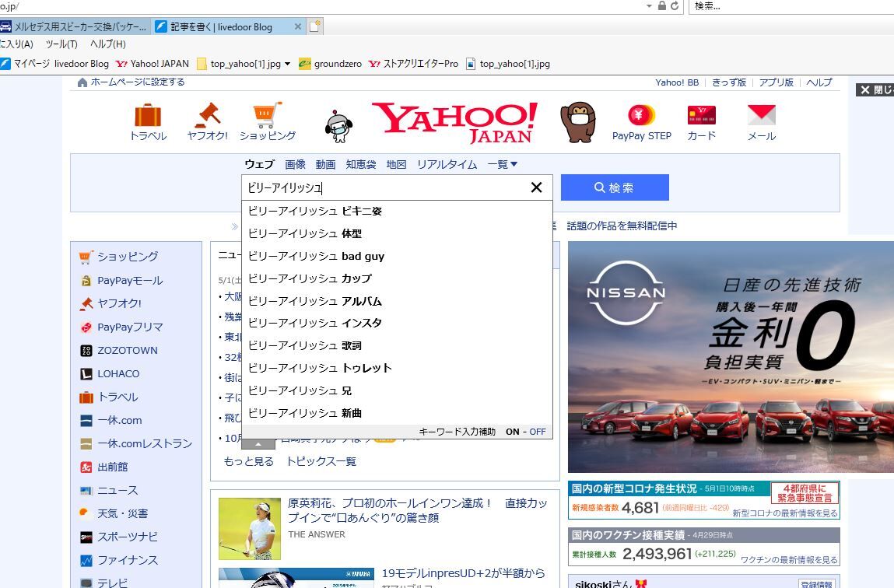Click the browser 検索 box at top right
The image size is (894, 588).
pos(791,6)
